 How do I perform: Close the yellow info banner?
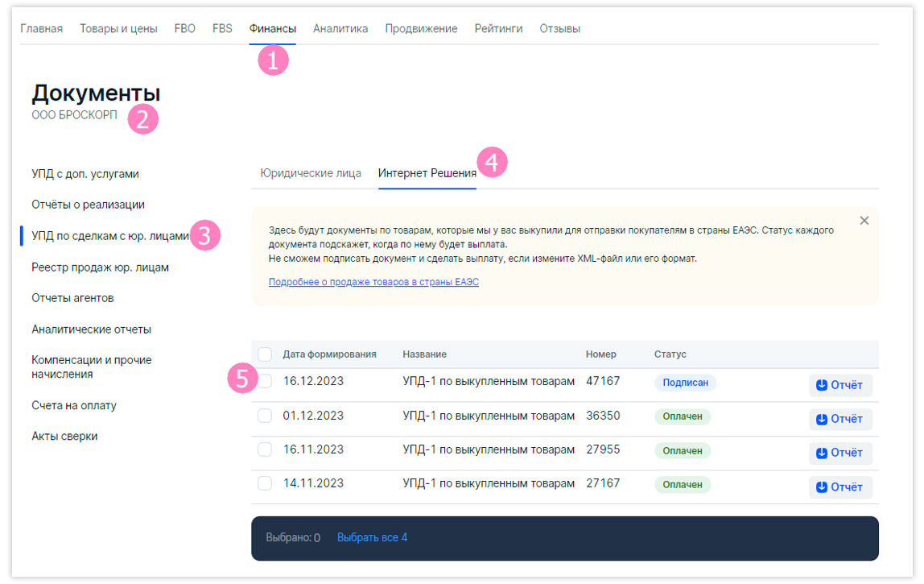(864, 221)
